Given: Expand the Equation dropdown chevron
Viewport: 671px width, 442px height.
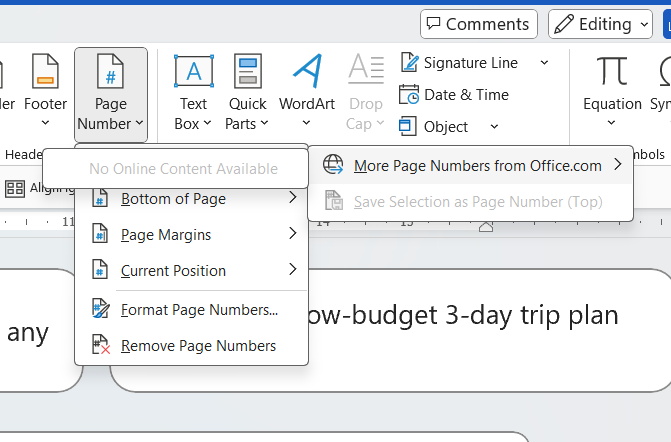Looking at the screenshot, I should coord(612,123).
